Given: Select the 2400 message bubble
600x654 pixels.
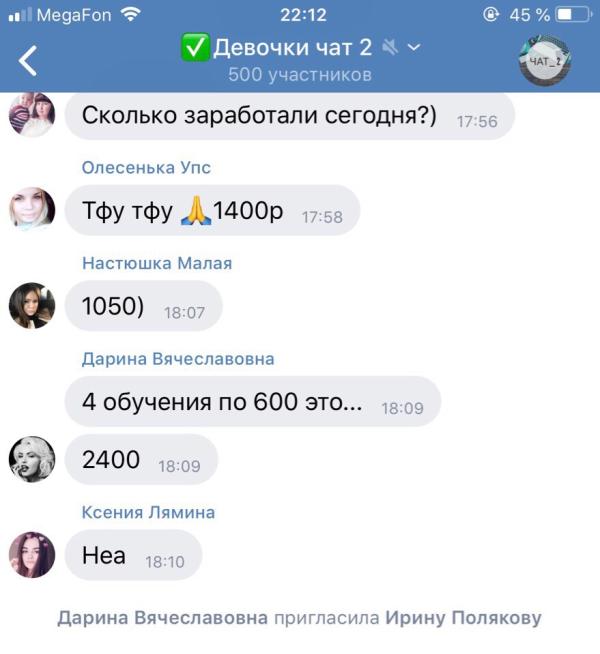Looking at the screenshot, I should click(141, 459).
